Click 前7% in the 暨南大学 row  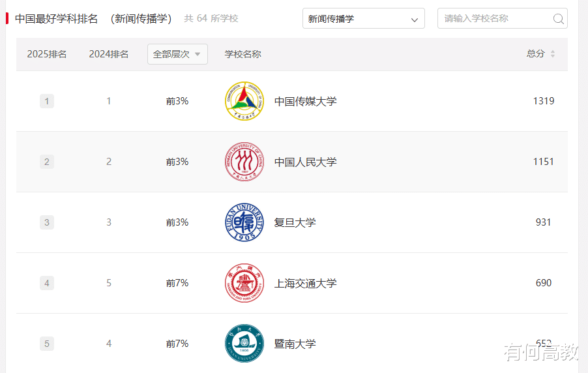[177, 344]
